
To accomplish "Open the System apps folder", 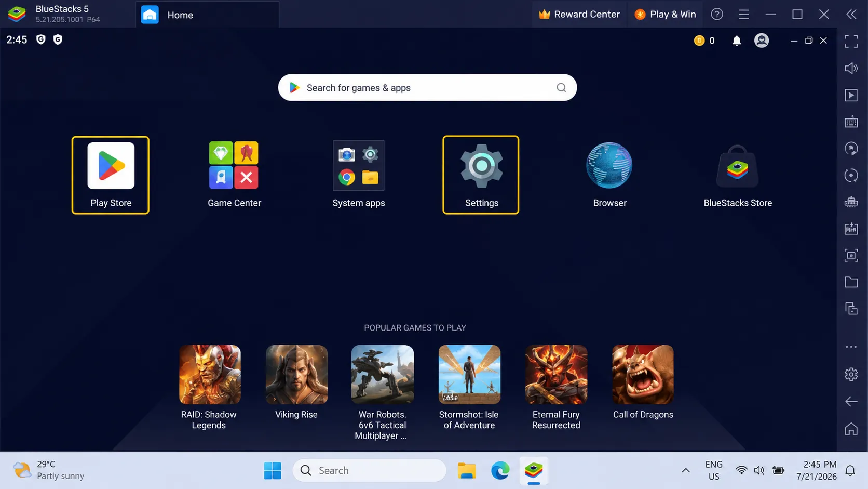I will coord(359,175).
